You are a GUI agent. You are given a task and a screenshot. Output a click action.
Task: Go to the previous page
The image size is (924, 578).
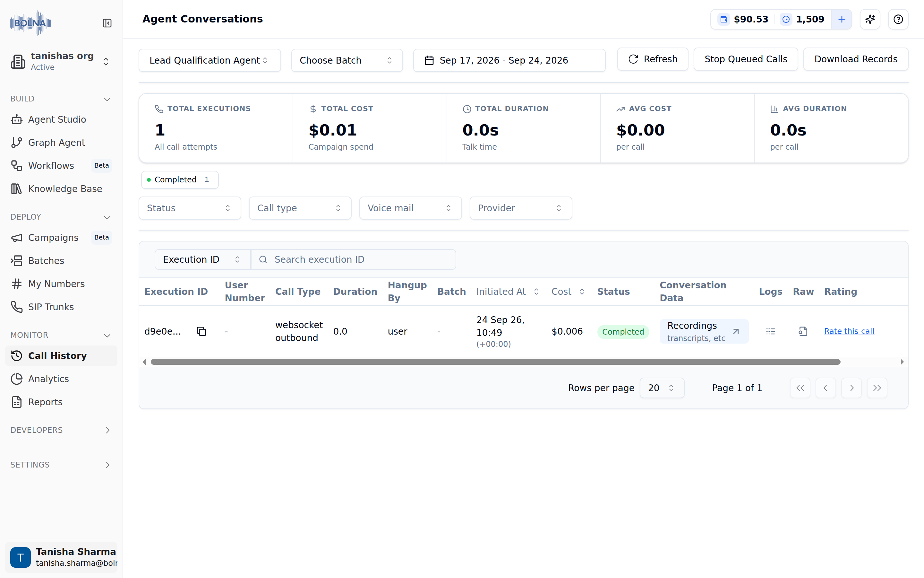coord(826,388)
